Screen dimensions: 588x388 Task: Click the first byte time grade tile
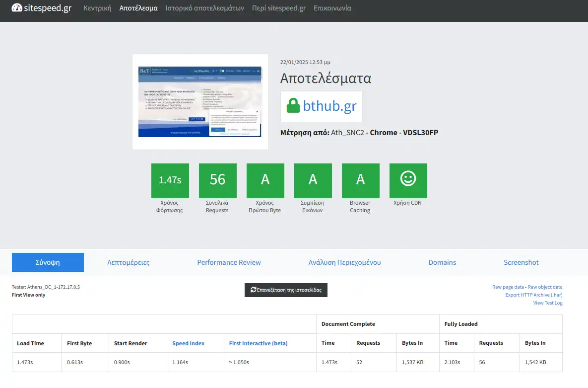tap(265, 179)
